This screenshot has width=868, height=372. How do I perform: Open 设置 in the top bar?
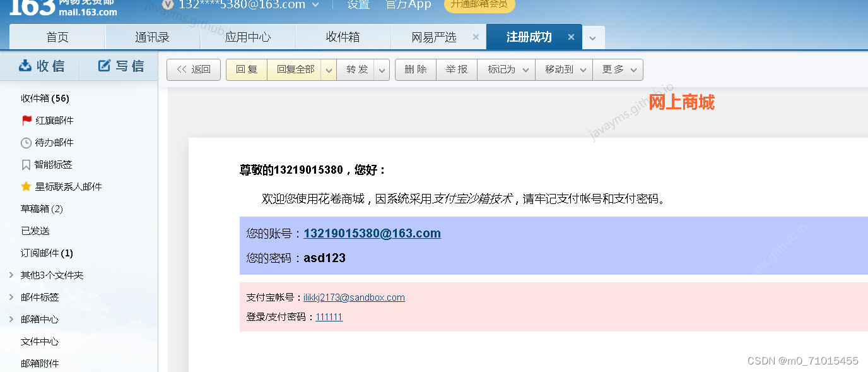(358, 4)
